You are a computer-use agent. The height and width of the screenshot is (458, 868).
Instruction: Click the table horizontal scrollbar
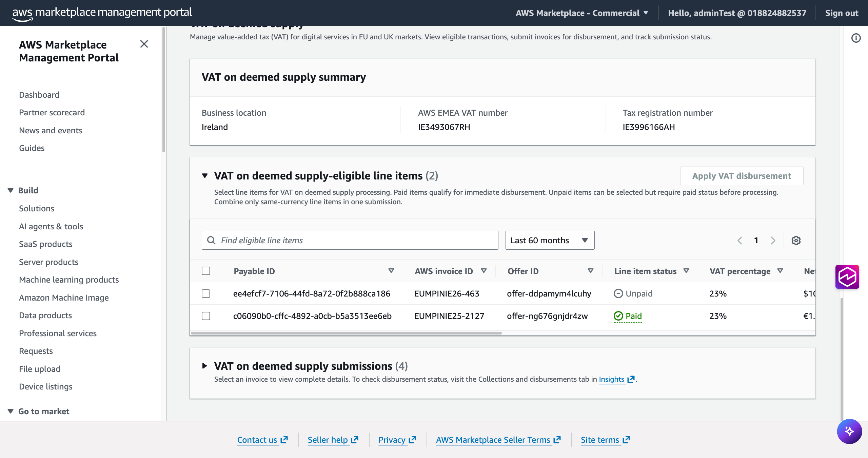346,333
